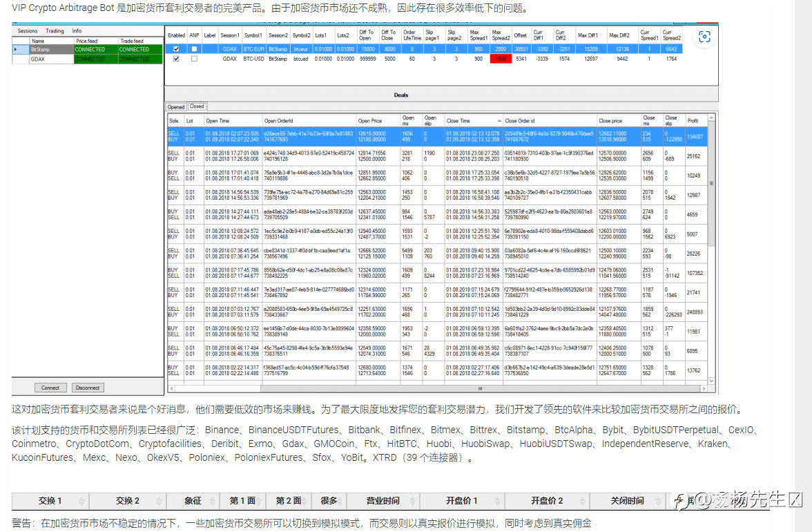Click sort arrows on 营业时间 column

point(413,501)
